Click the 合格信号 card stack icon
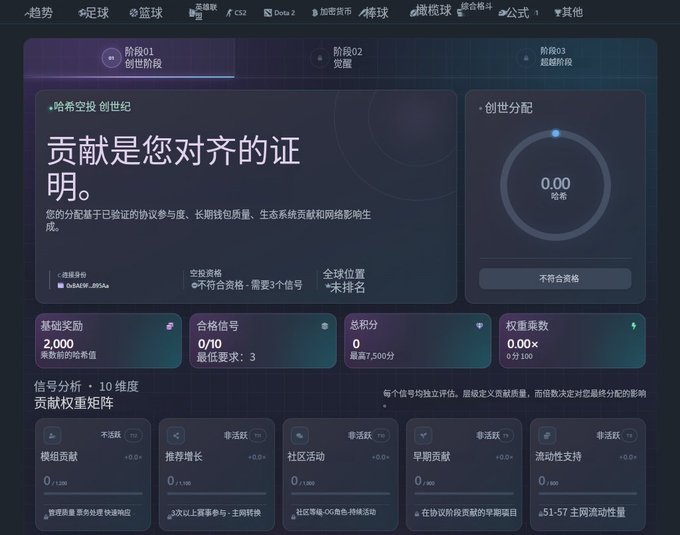The image size is (680, 535). 324,326
